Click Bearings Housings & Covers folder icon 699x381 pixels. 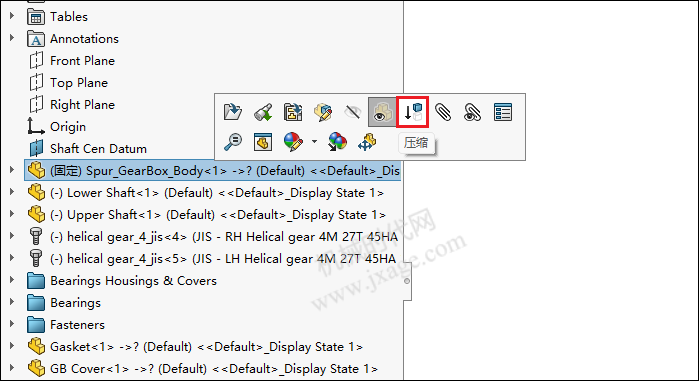(x=36, y=281)
